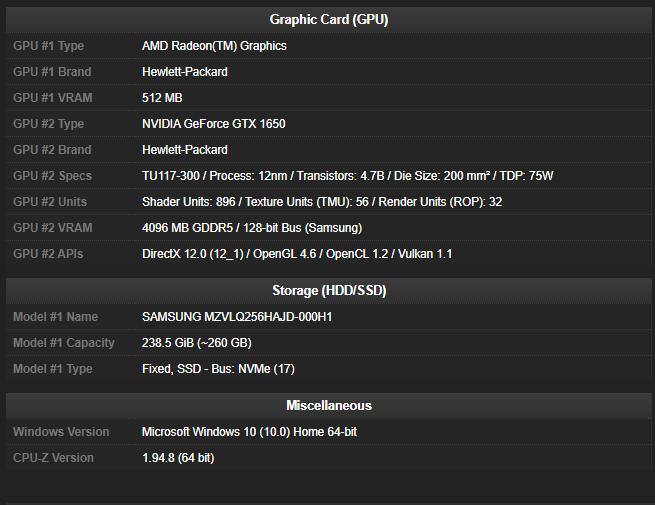Click the 4096 MB GDDR5 VRAM value
Image resolution: width=655 pixels, height=505 pixels.
pos(252,228)
